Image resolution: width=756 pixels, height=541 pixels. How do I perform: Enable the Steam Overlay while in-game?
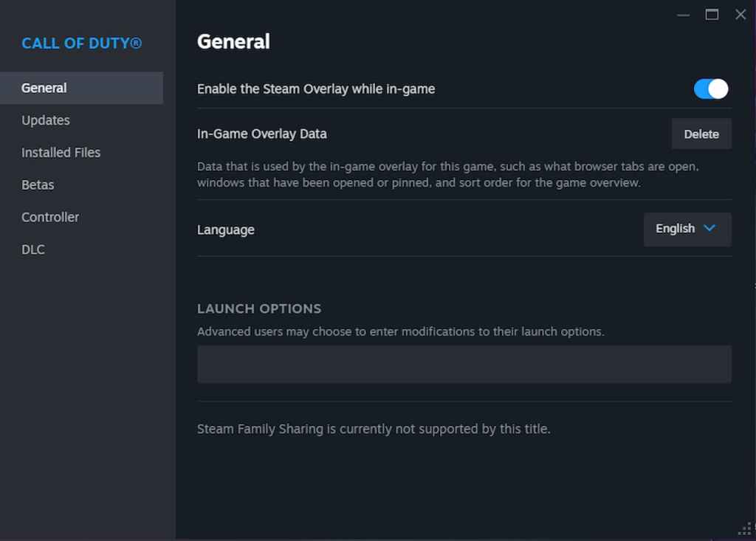coord(709,89)
